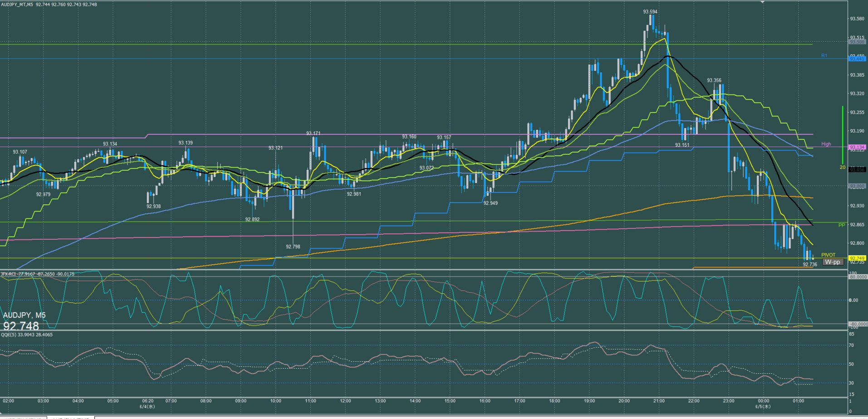Select the 92.865 price scale value
This screenshot has width=868, height=419.
[x=857, y=225]
